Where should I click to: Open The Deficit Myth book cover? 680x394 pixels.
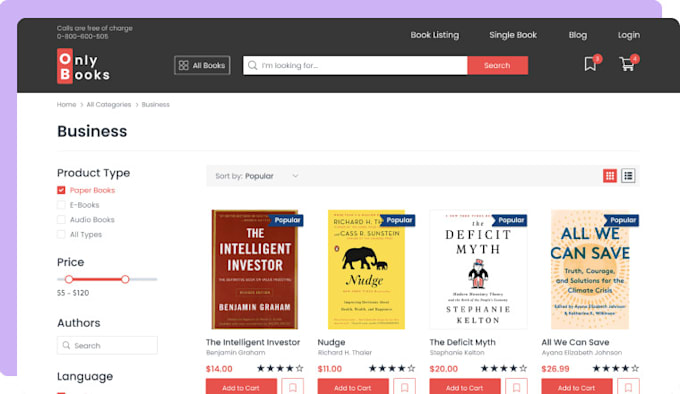pos(478,270)
